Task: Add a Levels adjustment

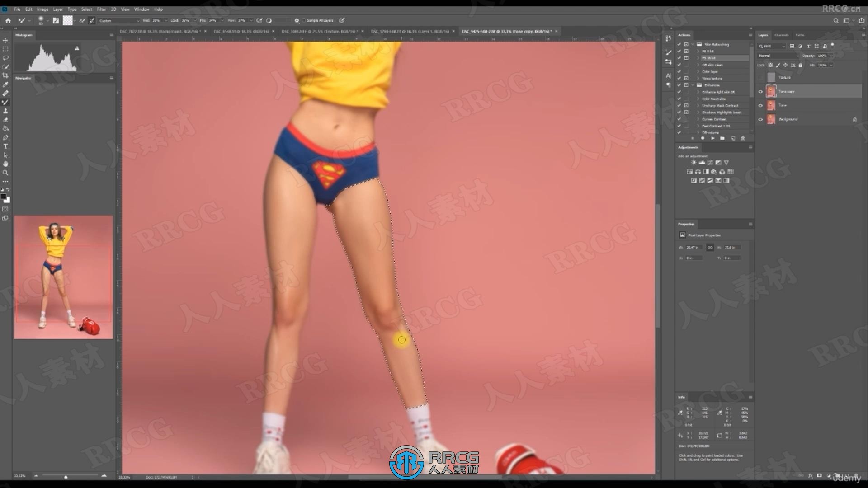Action: coord(702,162)
